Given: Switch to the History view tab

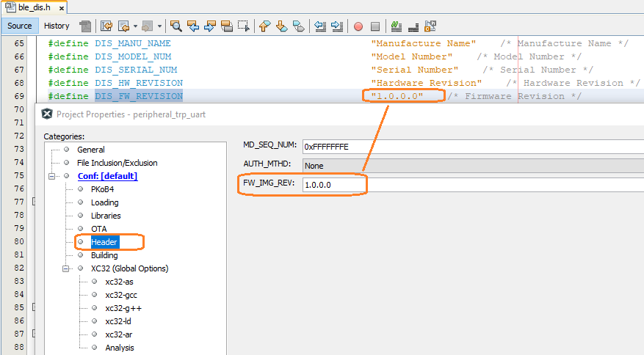Looking at the screenshot, I should pyautogui.click(x=57, y=26).
